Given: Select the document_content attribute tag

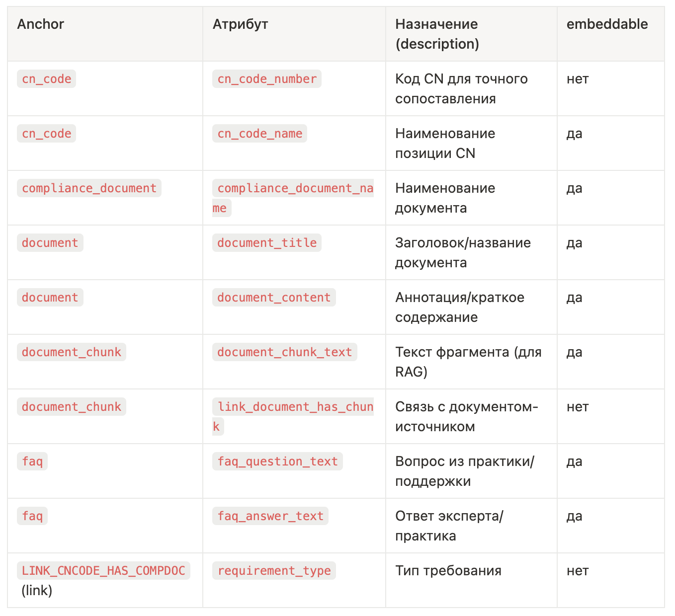Looking at the screenshot, I should tap(274, 298).
